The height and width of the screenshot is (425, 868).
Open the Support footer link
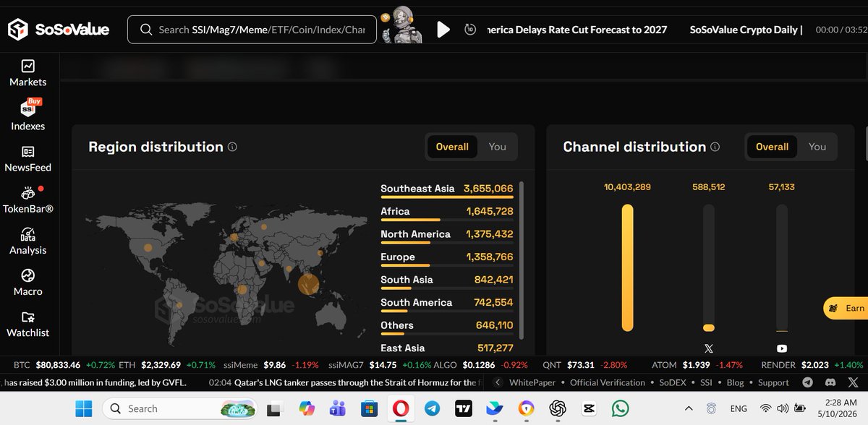773,382
